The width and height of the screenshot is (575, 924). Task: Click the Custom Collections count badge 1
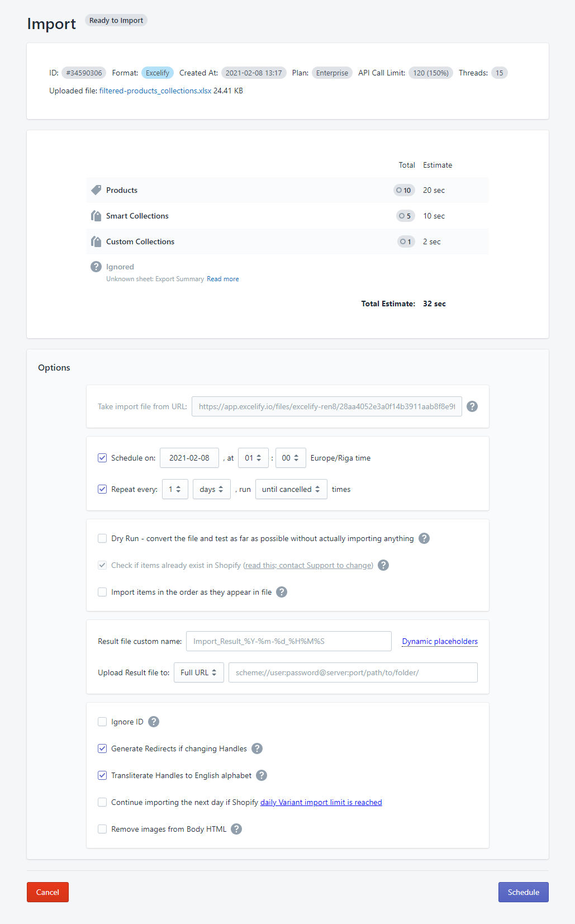tap(406, 241)
